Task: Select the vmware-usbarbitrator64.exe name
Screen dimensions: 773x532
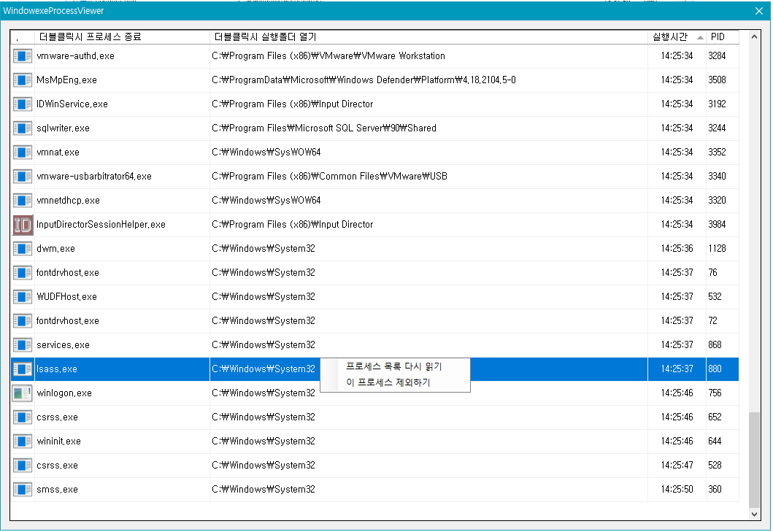Action: coord(94,177)
